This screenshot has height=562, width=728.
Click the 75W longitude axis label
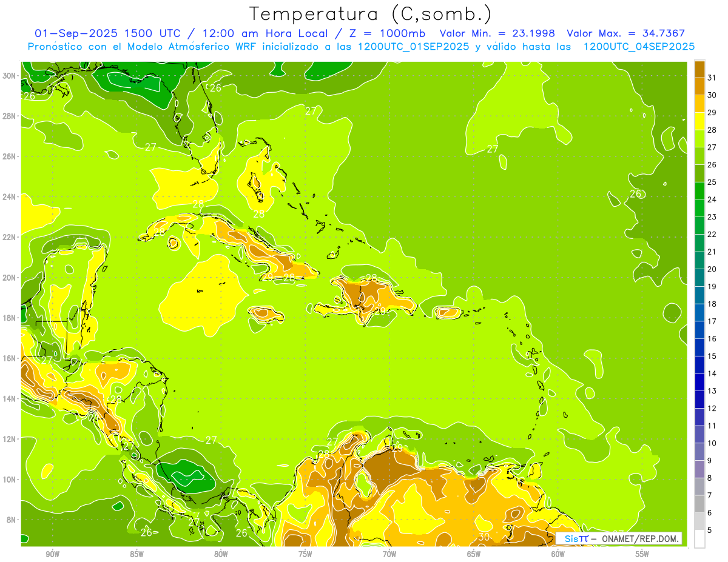(x=305, y=554)
